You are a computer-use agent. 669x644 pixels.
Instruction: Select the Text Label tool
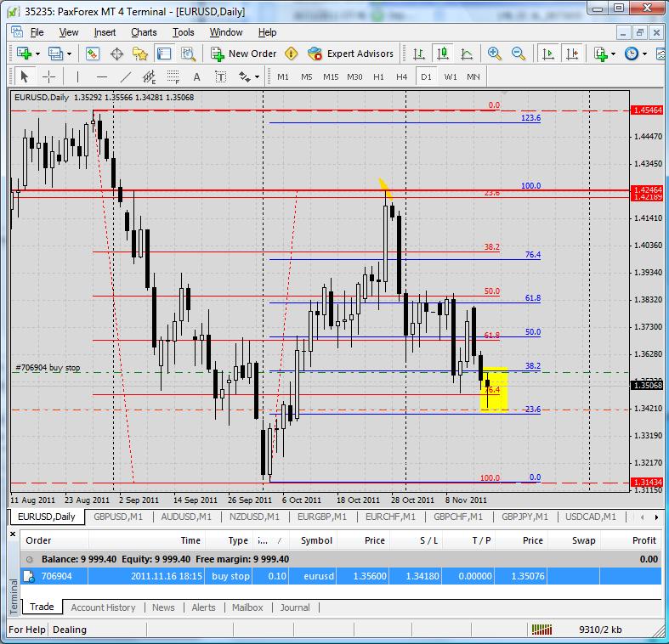(220, 76)
